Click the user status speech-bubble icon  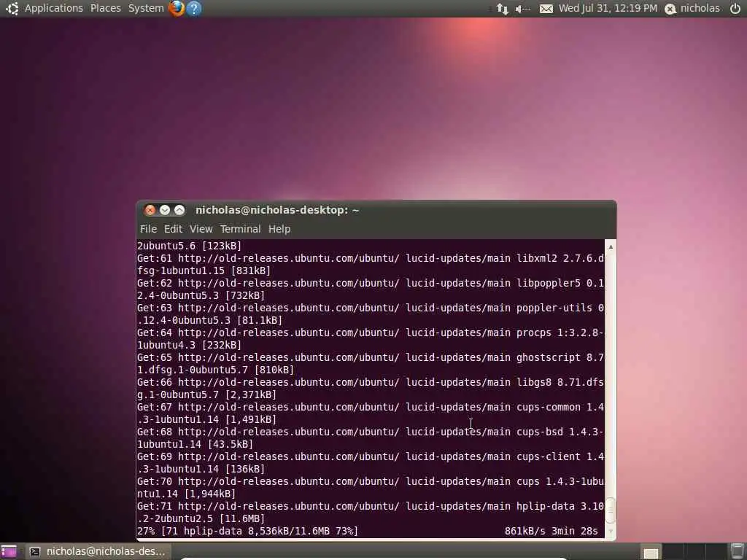(x=670, y=9)
